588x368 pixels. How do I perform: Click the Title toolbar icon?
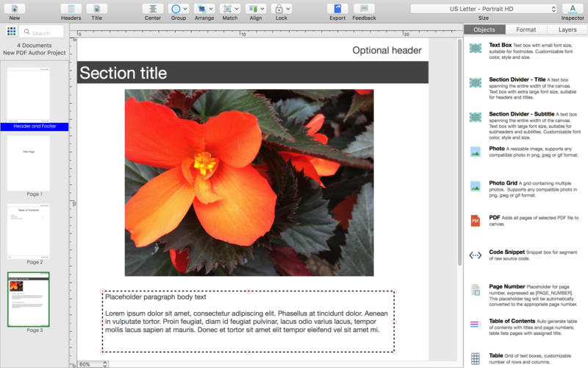[97, 9]
